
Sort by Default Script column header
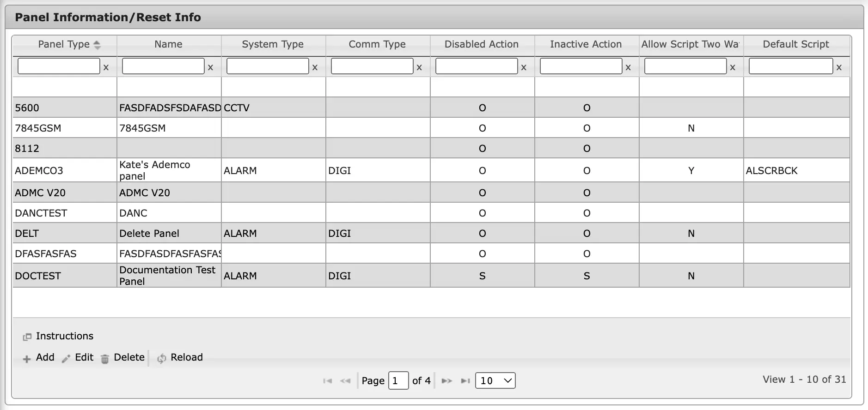pyautogui.click(x=796, y=44)
